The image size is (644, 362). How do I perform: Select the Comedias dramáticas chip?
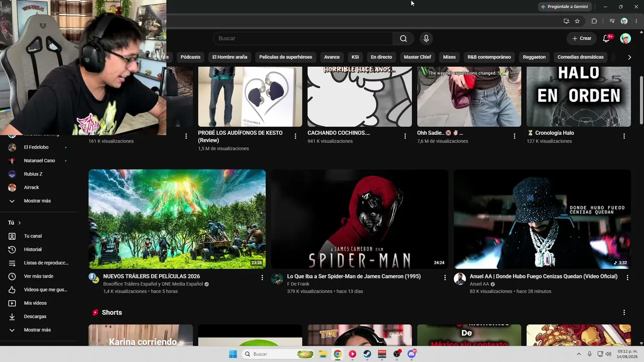[x=581, y=57]
